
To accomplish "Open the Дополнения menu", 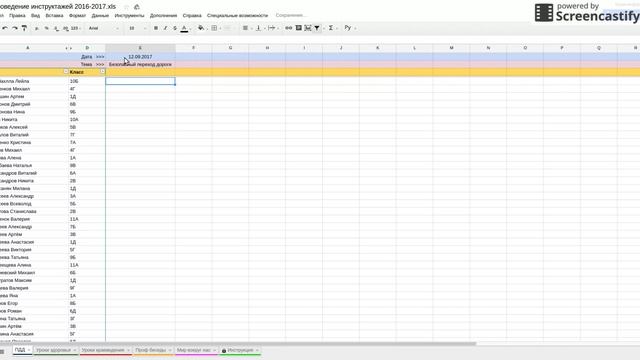I will tap(163, 16).
